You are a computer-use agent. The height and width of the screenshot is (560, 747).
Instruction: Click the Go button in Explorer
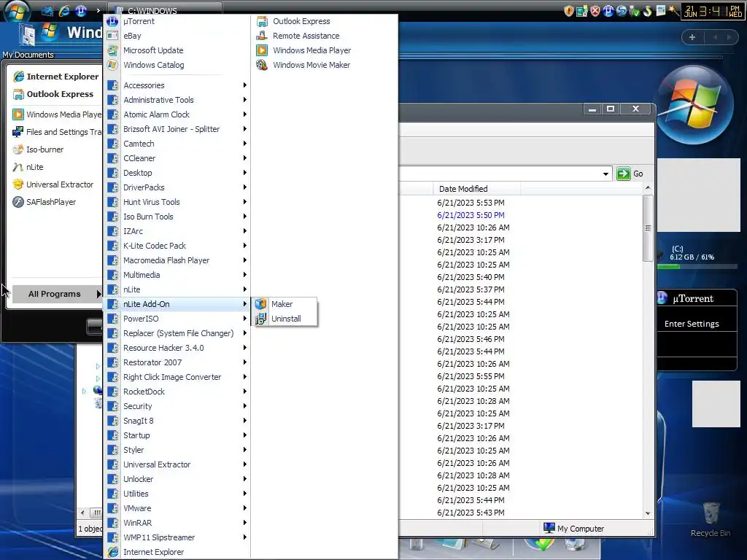(630, 174)
